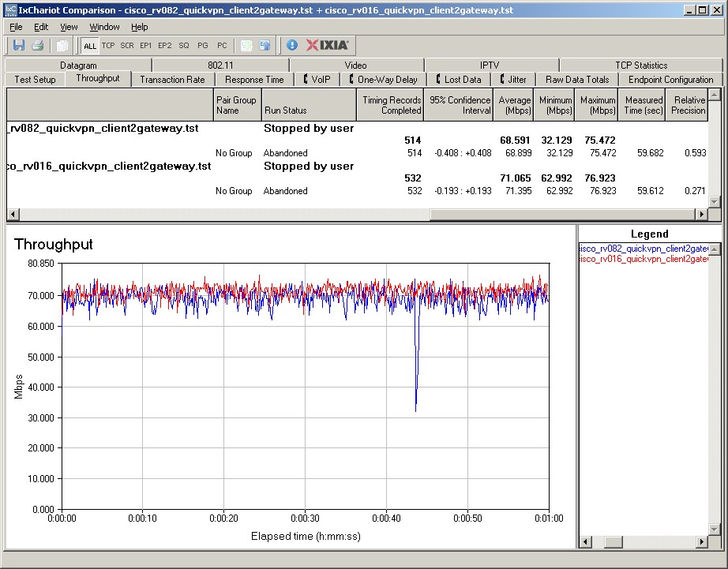
Task: Open the Window menu
Action: click(104, 27)
